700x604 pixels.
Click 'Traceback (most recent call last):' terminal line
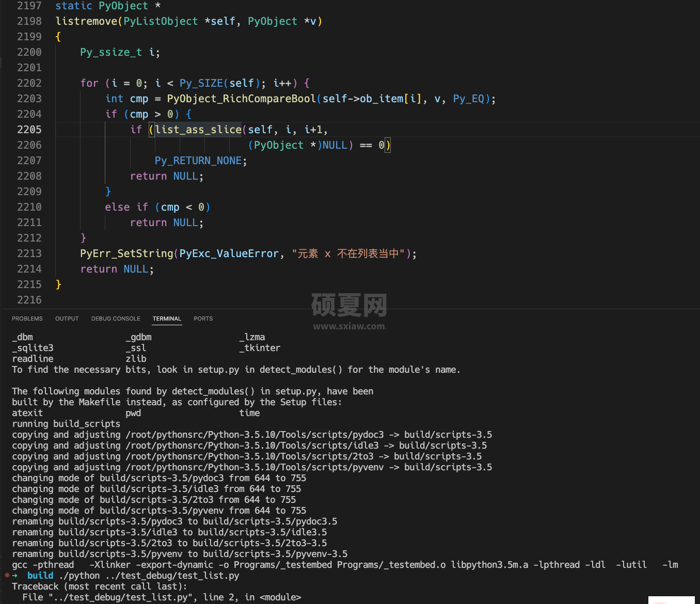pyautogui.click(x=100, y=586)
